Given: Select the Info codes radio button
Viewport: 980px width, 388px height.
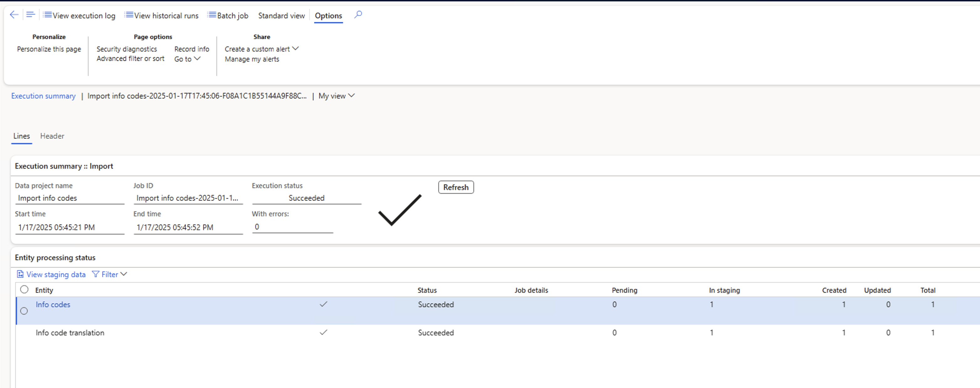Looking at the screenshot, I should pos(24,311).
